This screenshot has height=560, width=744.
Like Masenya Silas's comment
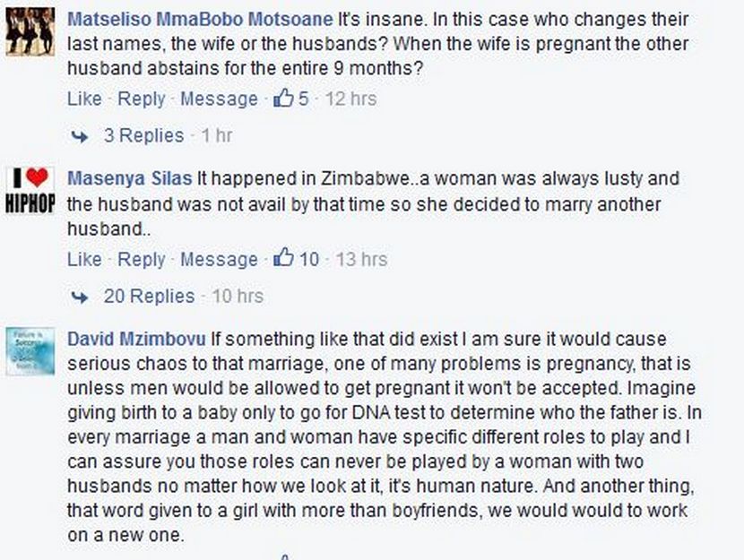[84, 259]
